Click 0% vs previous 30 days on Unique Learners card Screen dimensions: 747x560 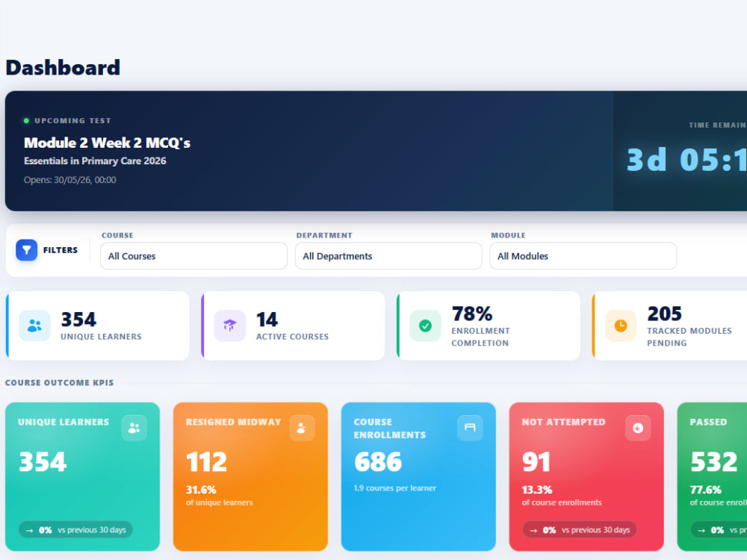[x=75, y=529]
